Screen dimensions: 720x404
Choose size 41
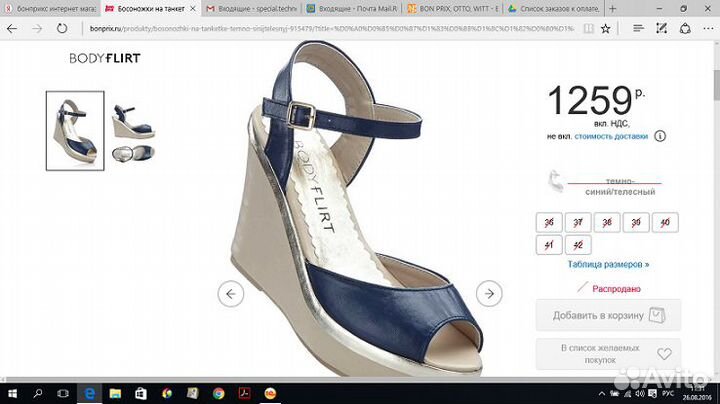[549, 245]
